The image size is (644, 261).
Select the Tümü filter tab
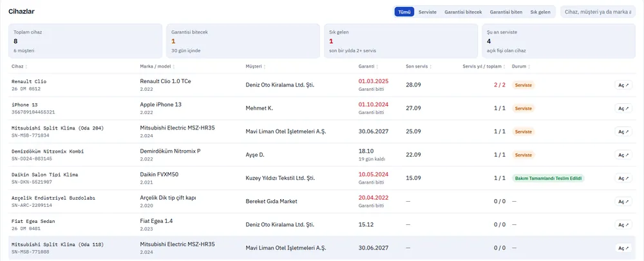click(x=404, y=12)
